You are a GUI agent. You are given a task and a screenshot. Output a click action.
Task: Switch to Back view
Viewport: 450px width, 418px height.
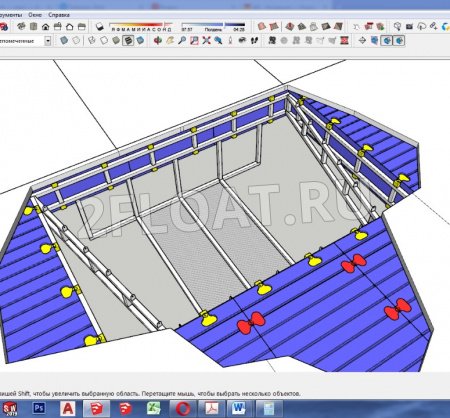pyautogui.click(x=69, y=26)
